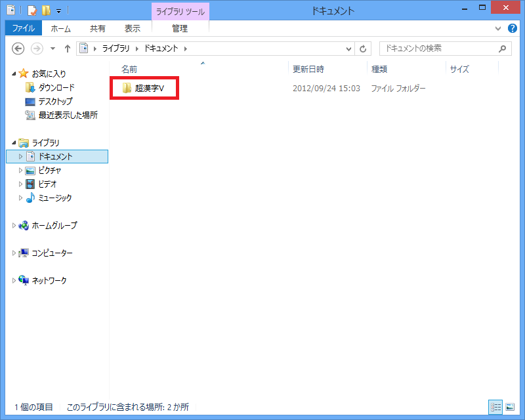525x420 pixels.
Task: Expand the ribbon with the chevron
Action: coord(497,29)
